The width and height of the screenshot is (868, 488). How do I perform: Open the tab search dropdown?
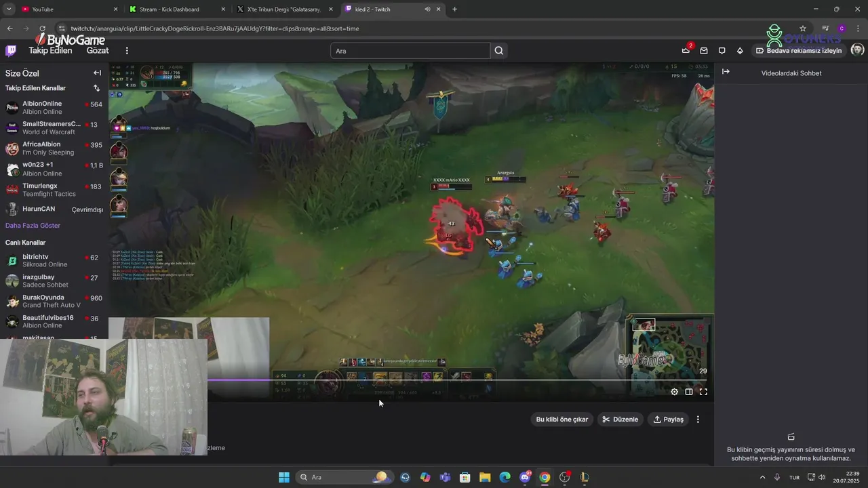(x=9, y=9)
